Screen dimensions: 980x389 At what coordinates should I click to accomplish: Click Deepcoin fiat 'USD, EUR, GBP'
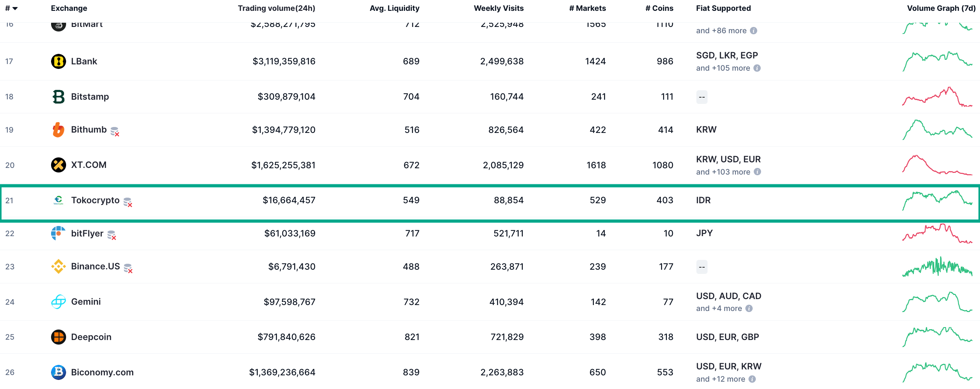click(x=727, y=337)
